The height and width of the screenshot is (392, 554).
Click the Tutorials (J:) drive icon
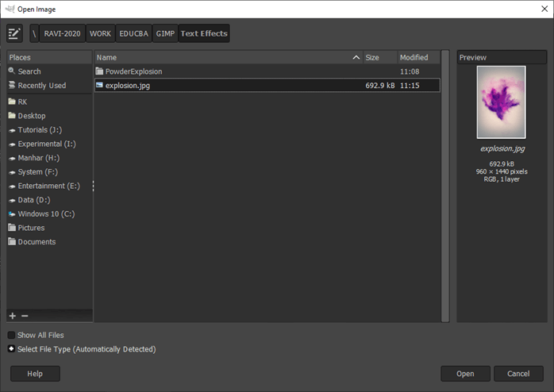coord(12,130)
